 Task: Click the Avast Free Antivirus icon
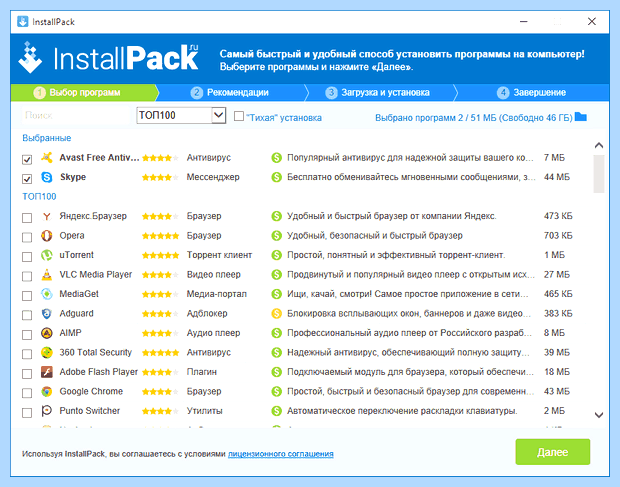coord(47,158)
